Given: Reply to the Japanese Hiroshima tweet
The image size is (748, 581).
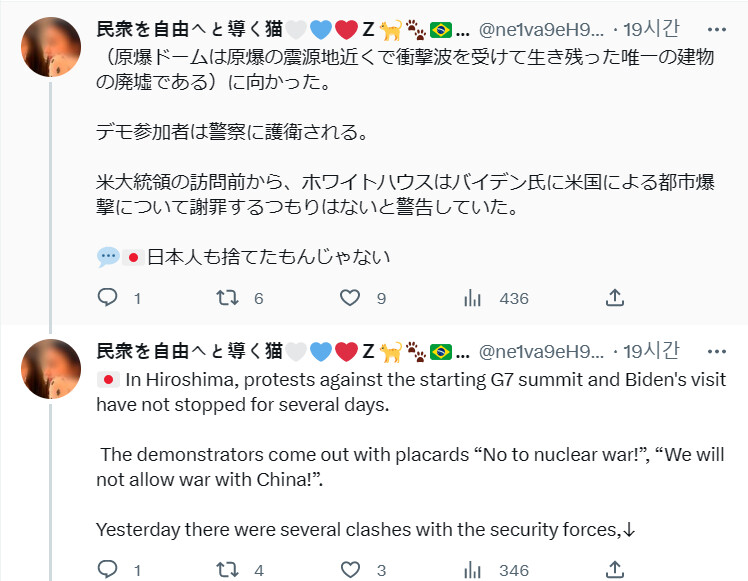Looking at the screenshot, I should [109, 298].
